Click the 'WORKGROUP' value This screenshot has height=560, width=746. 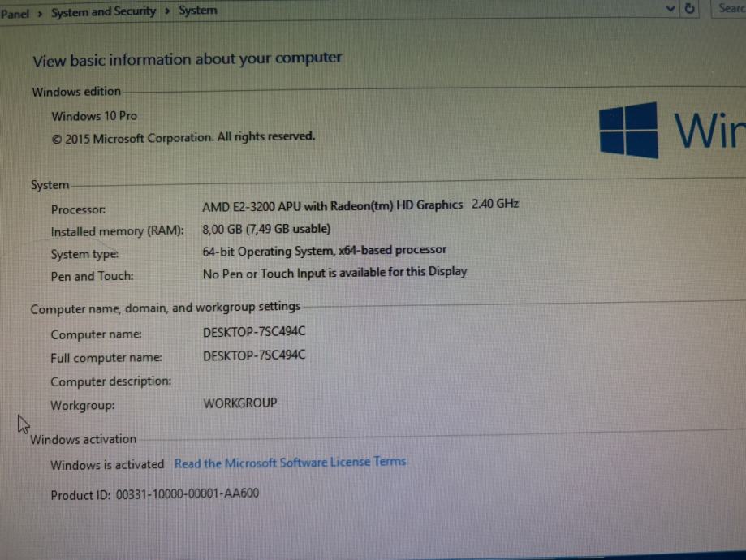tap(239, 403)
